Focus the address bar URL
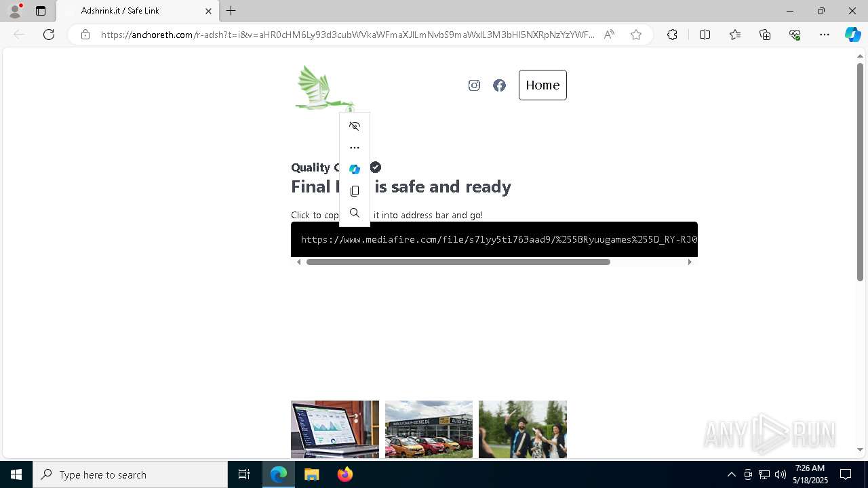Screen dimensions: 868x488 (347, 35)
